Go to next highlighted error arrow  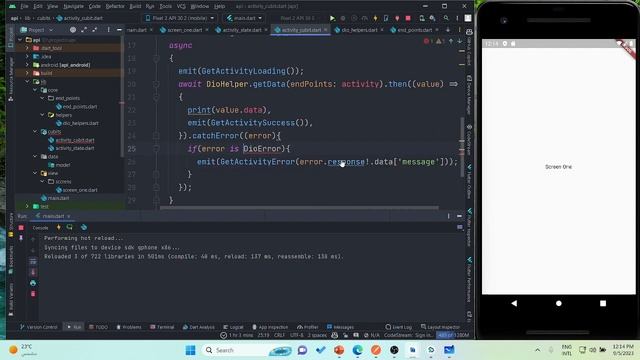(460, 41)
